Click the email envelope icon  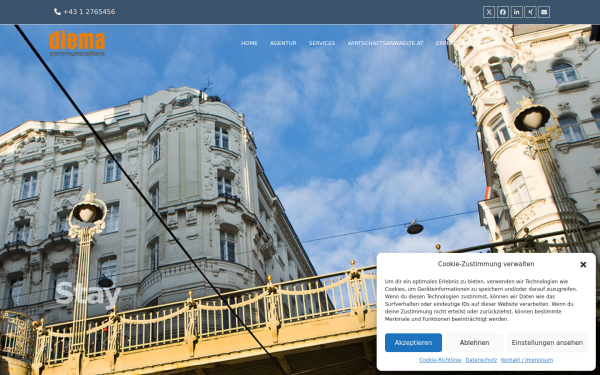[544, 12]
